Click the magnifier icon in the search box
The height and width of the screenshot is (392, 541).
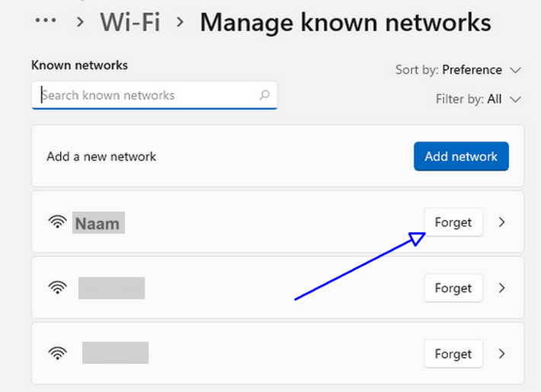264,95
